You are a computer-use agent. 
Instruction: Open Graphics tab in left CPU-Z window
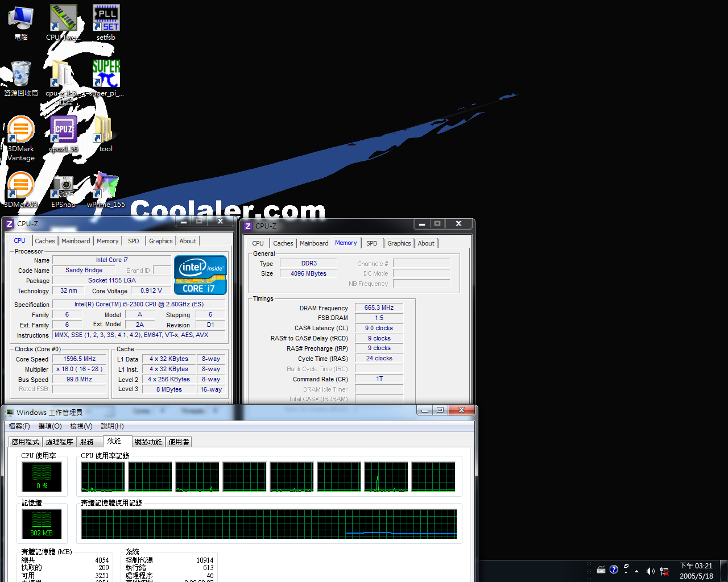[x=161, y=241]
